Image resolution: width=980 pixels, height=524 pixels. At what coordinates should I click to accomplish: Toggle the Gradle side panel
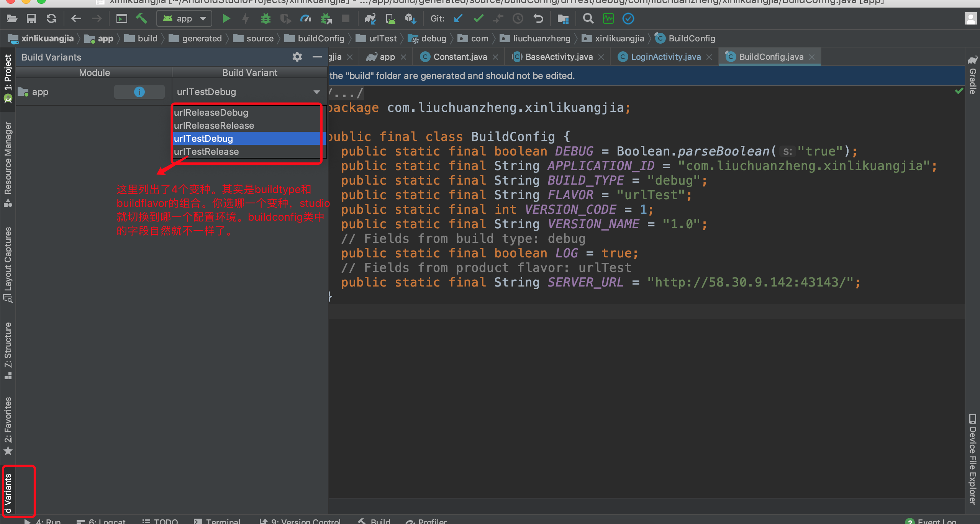972,77
